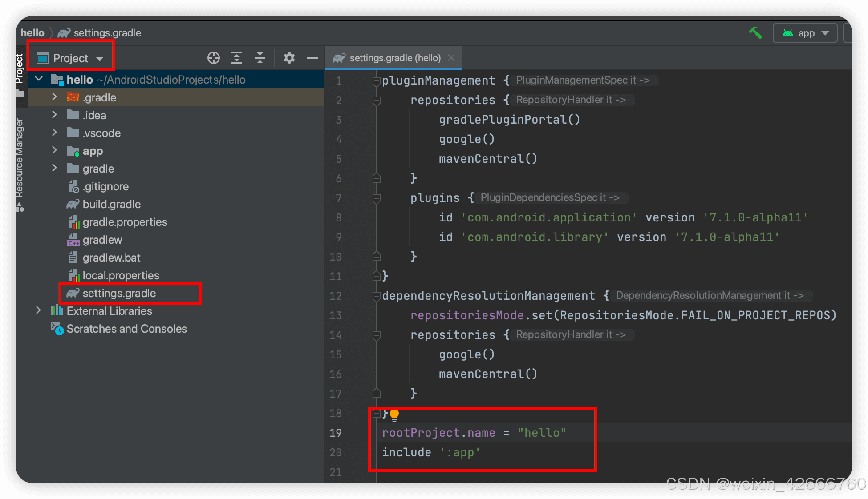Hide the Project tool window with minus icon
Image resolution: width=868 pixels, height=499 pixels.
(x=312, y=58)
